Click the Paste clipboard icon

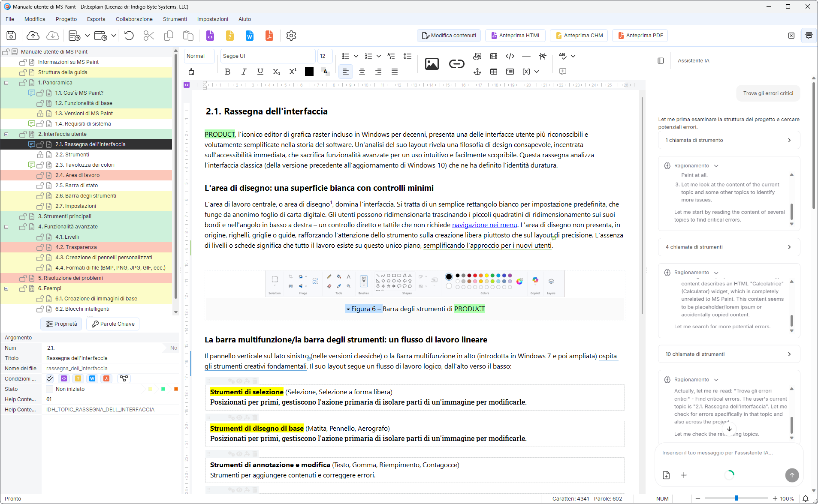point(188,36)
